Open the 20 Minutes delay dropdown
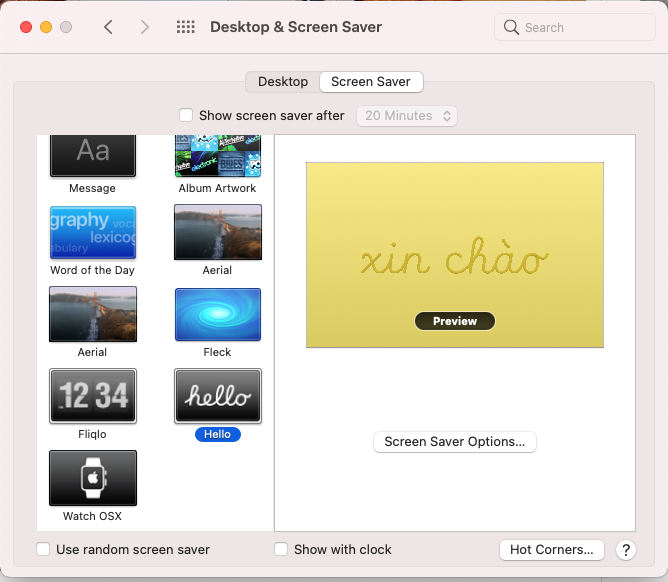Image resolution: width=668 pixels, height=582 pixels. [407, 116]
